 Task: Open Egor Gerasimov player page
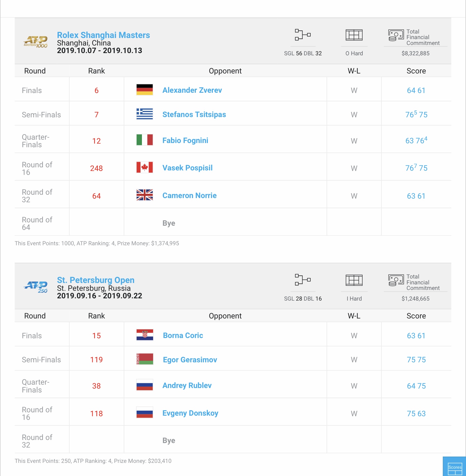(x=190, y=360)
